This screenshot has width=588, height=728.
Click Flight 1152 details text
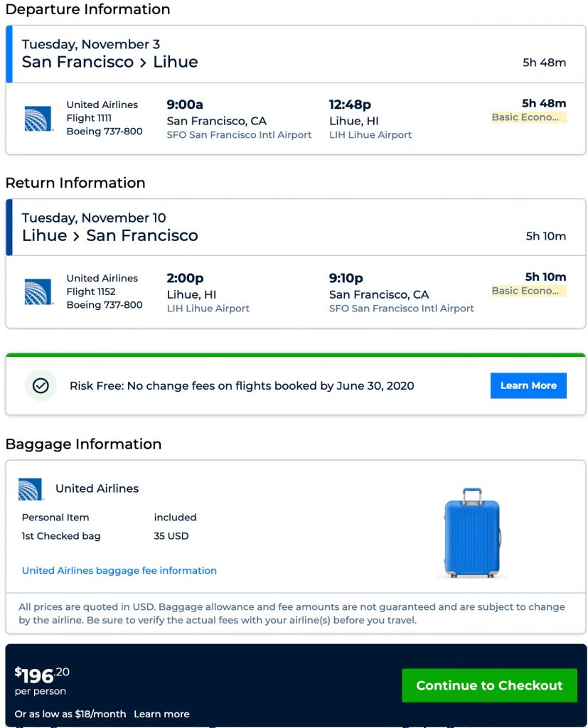click(x=90, y=291)
